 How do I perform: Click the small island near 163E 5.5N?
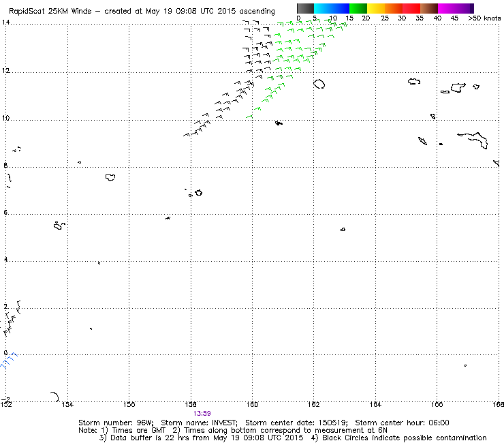[x=343, y=230]
